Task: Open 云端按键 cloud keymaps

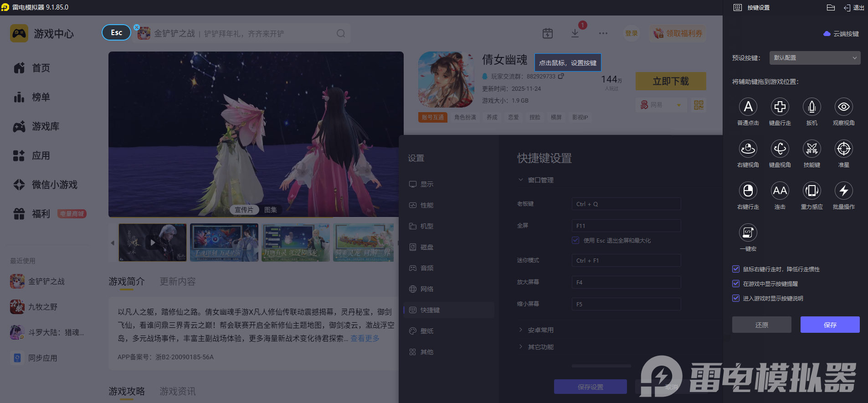Action: [x=841, y=34]
